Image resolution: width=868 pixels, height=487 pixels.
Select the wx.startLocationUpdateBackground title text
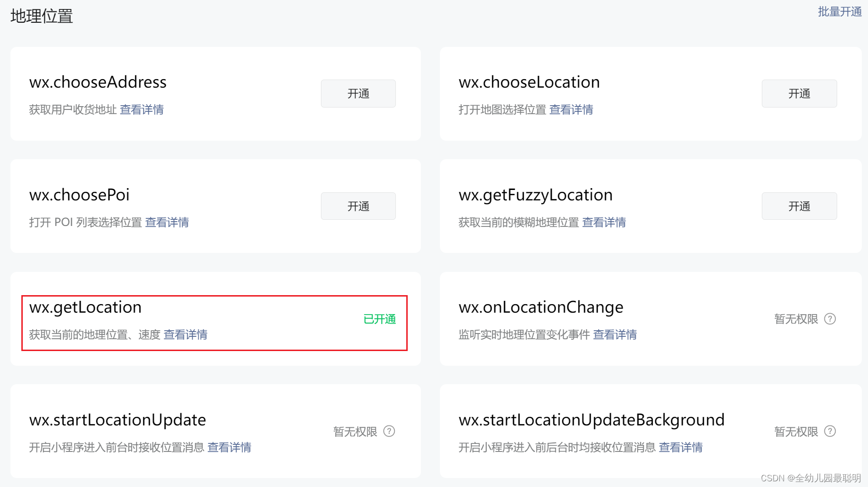click(x=592, y=420)
